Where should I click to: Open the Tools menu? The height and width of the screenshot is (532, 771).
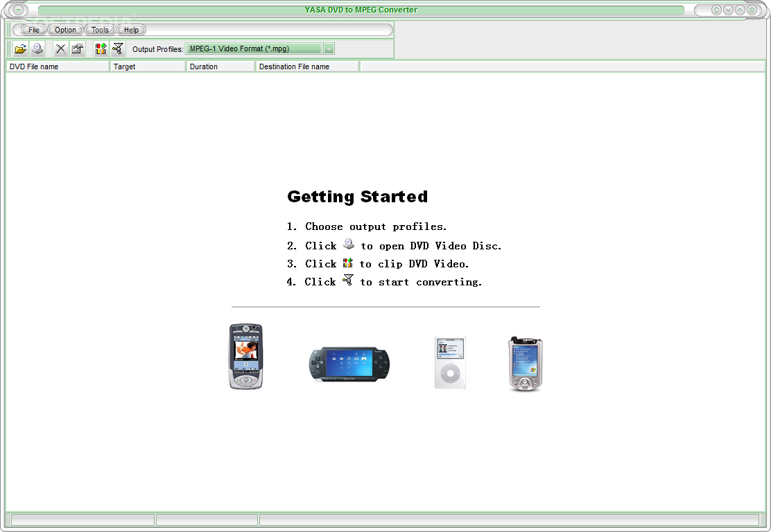coord(100,30)
